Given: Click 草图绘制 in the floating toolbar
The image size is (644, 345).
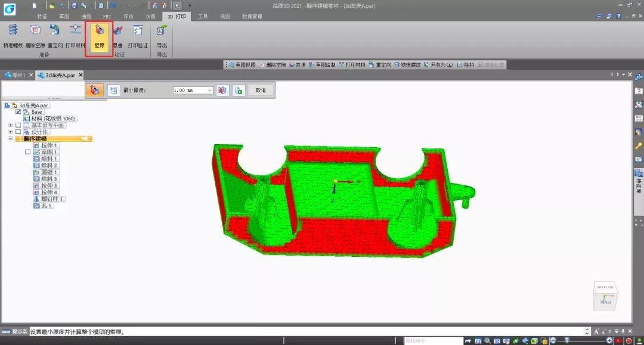Looking at the screenshot, I should pyautogui.click(x=321, y=65).
